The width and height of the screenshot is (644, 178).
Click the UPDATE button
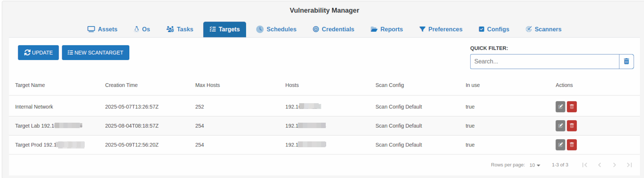point(38,53)
